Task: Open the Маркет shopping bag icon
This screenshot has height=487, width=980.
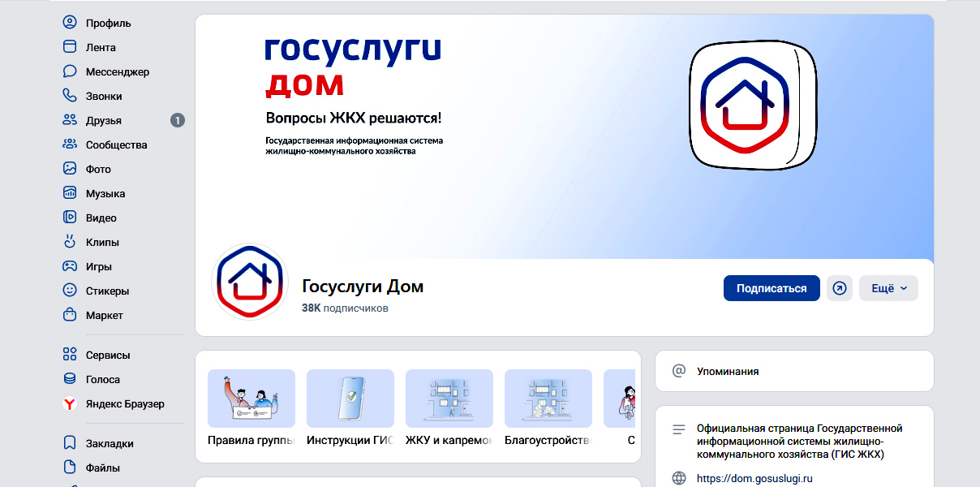Action: (70, 315)
